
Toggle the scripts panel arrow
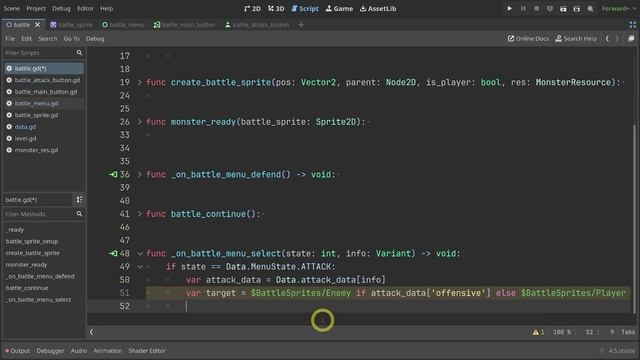tap(91, 332)
